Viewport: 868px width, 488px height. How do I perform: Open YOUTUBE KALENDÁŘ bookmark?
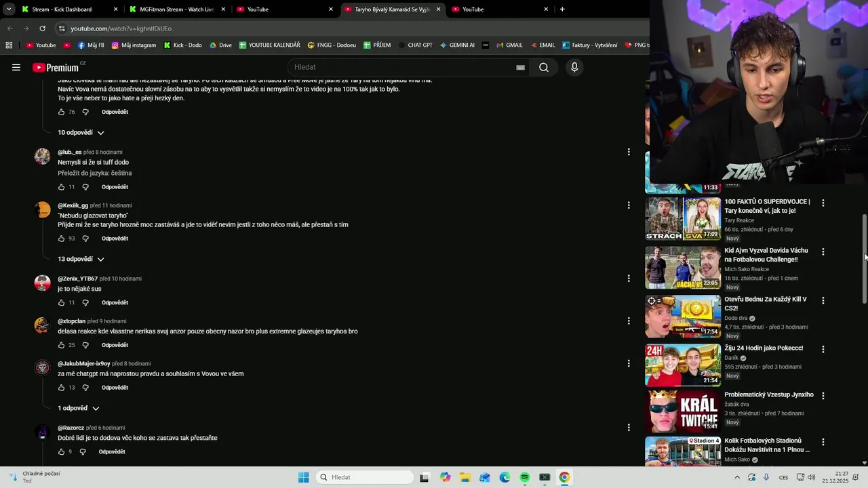[x=269, y=45]
